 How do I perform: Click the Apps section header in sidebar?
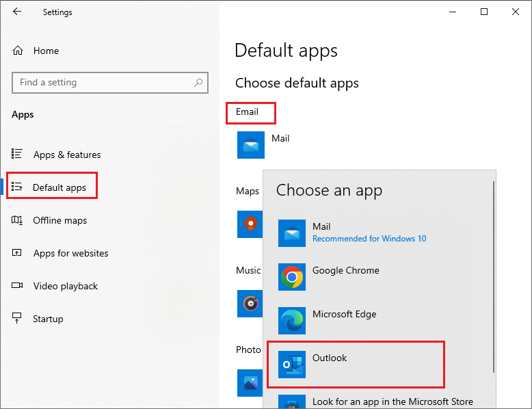point(23,115)
